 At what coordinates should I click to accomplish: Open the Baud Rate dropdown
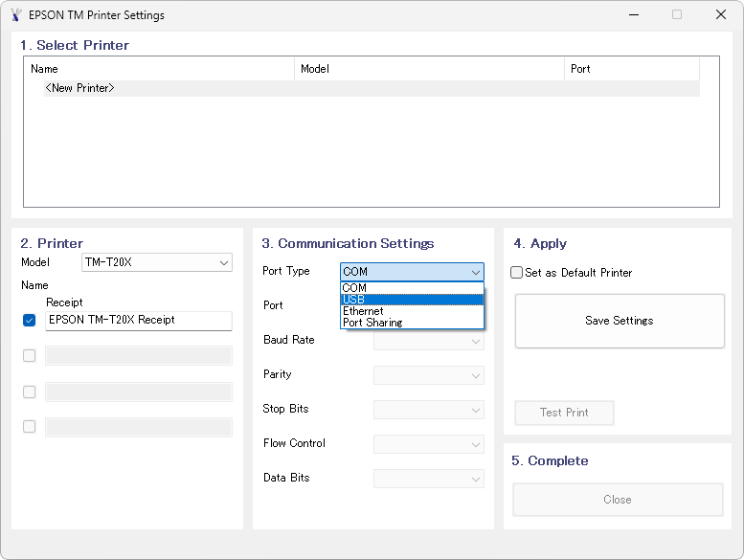pyautogui.click(x=428, y=341)
